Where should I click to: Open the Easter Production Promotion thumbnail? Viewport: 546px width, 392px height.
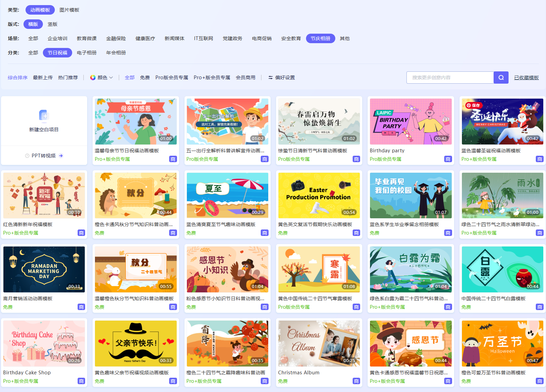click(319, 195)
